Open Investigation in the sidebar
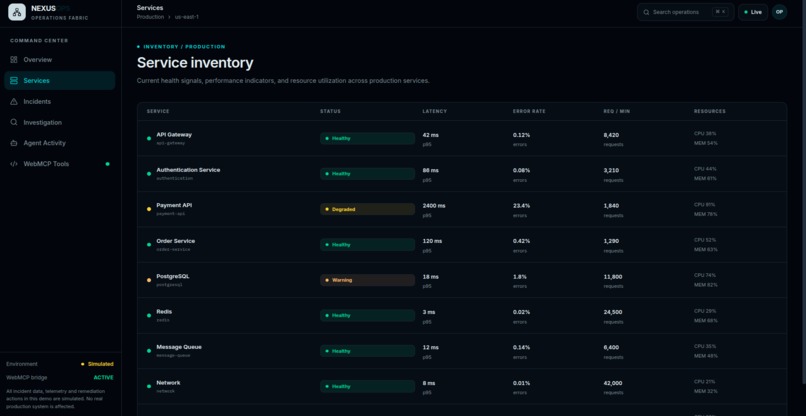 tap(60, 122)
